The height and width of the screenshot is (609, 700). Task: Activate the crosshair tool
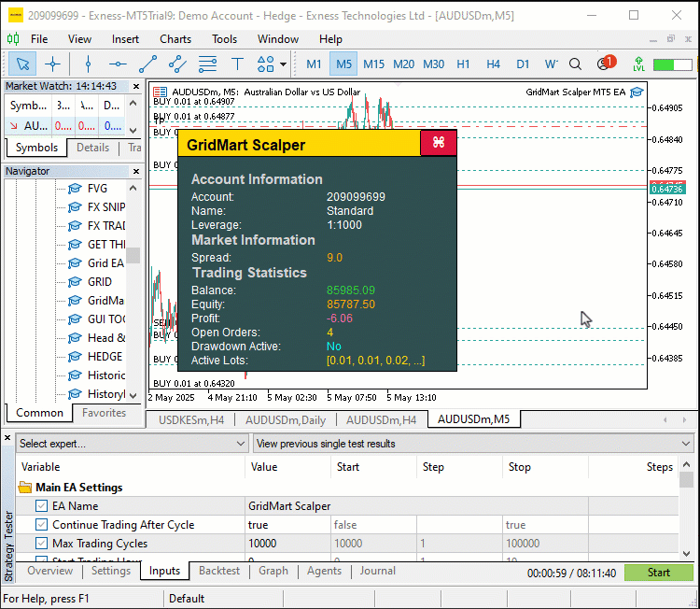point(52,64)
